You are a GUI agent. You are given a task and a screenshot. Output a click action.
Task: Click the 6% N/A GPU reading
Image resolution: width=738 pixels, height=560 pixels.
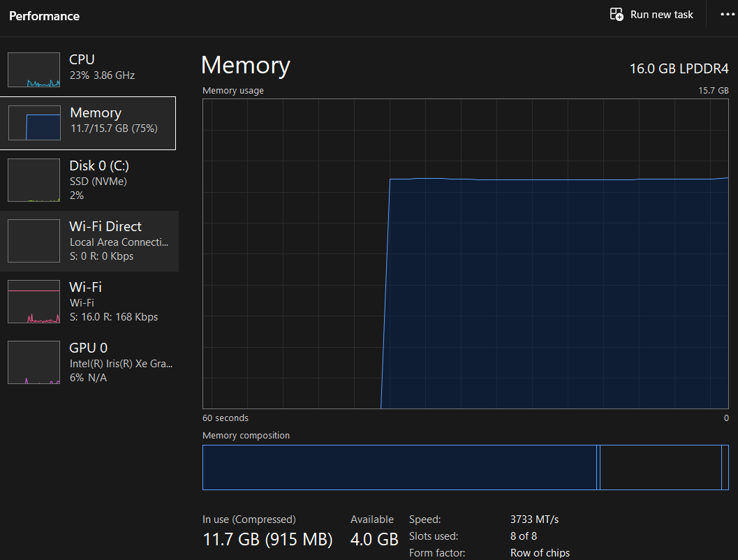point(88,378)
